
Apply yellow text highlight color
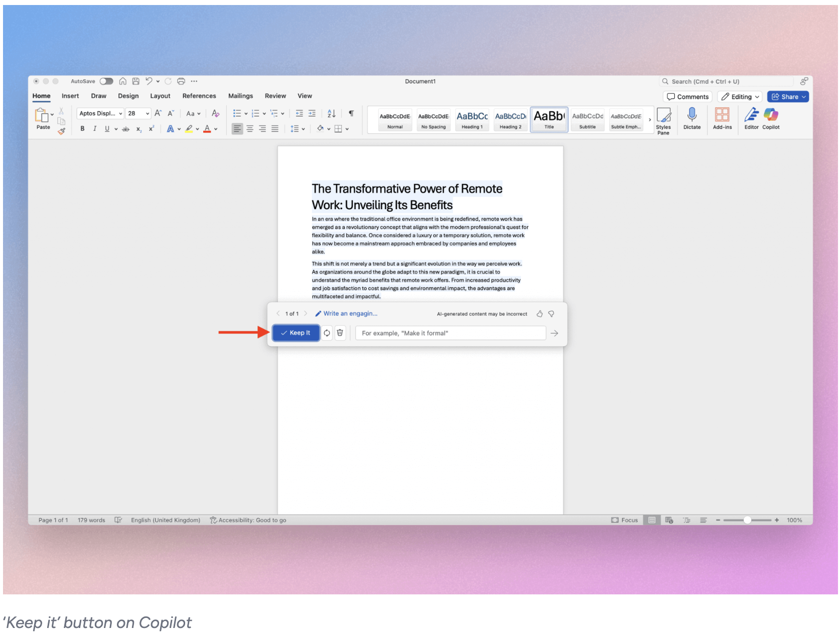(x=189, y=129)
